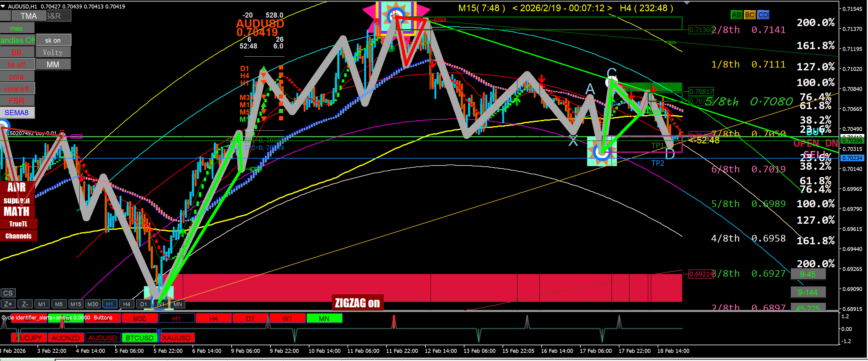The image size is (868, 361).
Task: Toggle the 'coral off' button
Action: [x=17, y=89]
